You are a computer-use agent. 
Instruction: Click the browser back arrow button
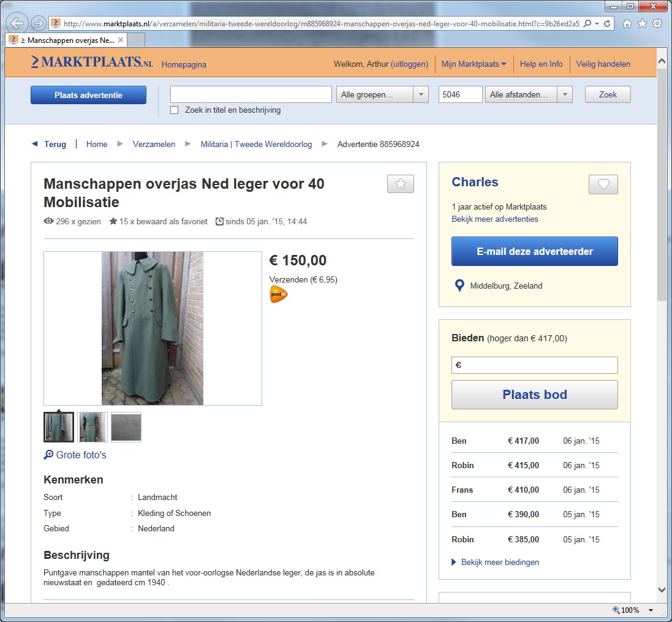18,24
